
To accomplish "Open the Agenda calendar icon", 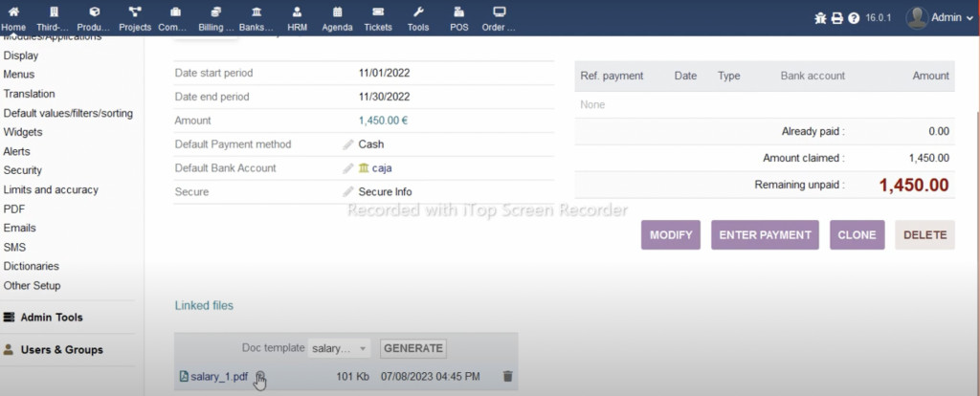I will [338, 11].
